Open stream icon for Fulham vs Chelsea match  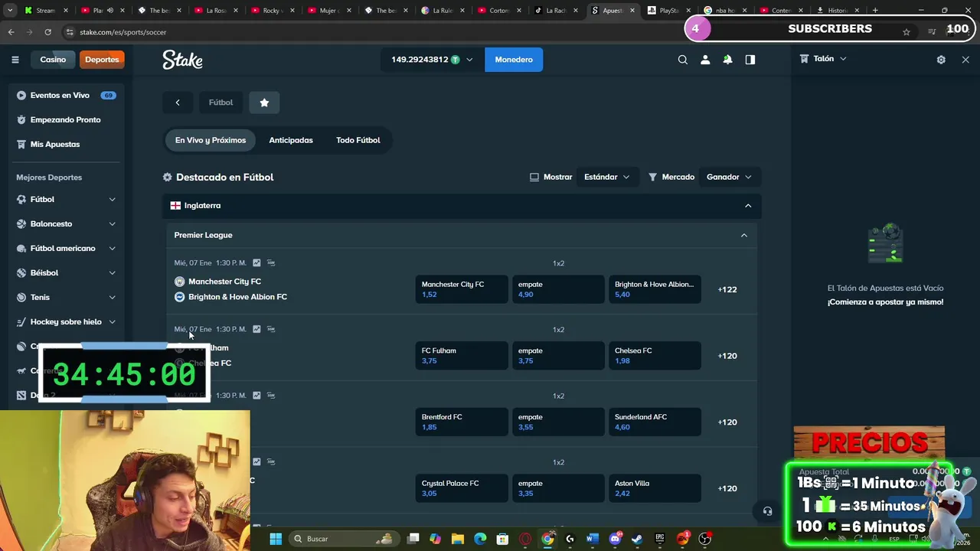[x=271, y=329]
